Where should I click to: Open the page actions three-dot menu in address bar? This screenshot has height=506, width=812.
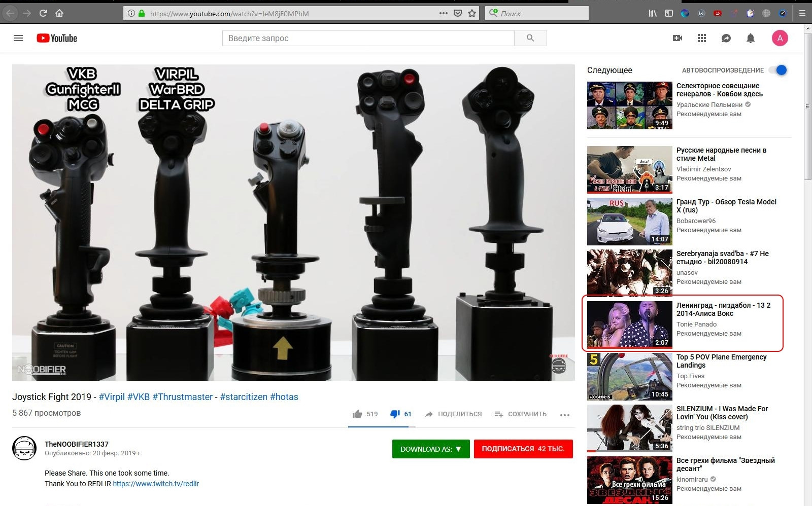point(444,13)
